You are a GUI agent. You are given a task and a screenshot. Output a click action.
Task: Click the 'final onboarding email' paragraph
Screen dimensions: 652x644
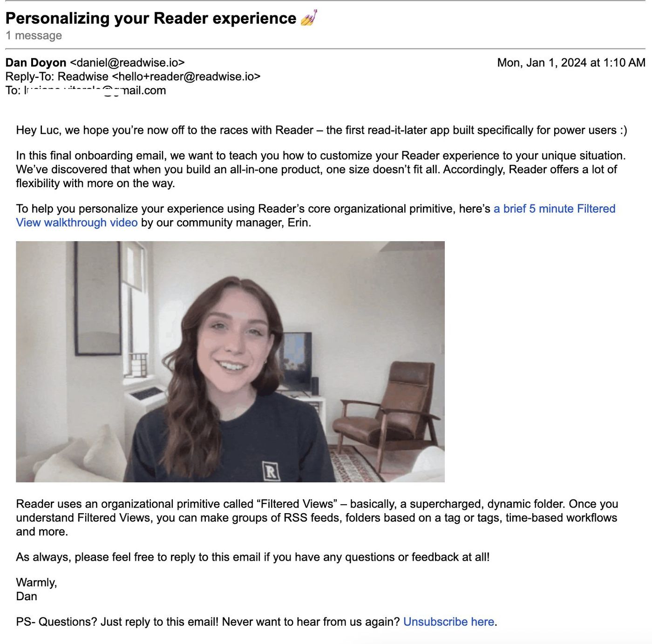(321, 169)
